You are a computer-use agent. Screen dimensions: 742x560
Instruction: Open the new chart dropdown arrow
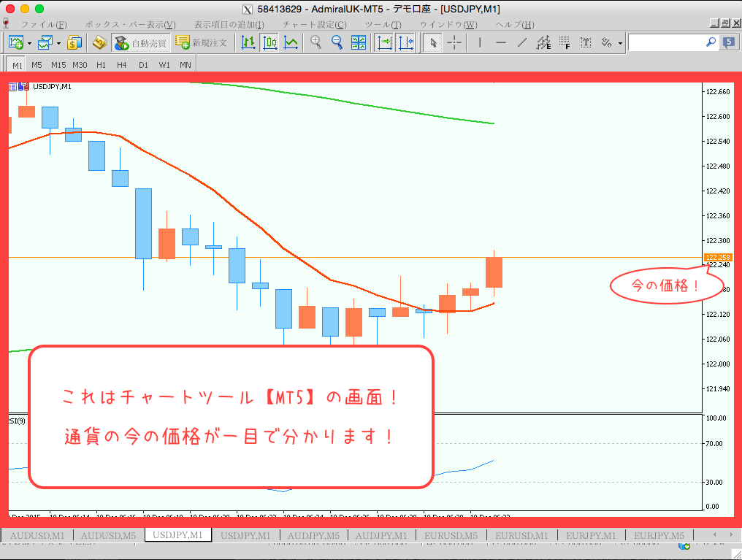(28, 42)
